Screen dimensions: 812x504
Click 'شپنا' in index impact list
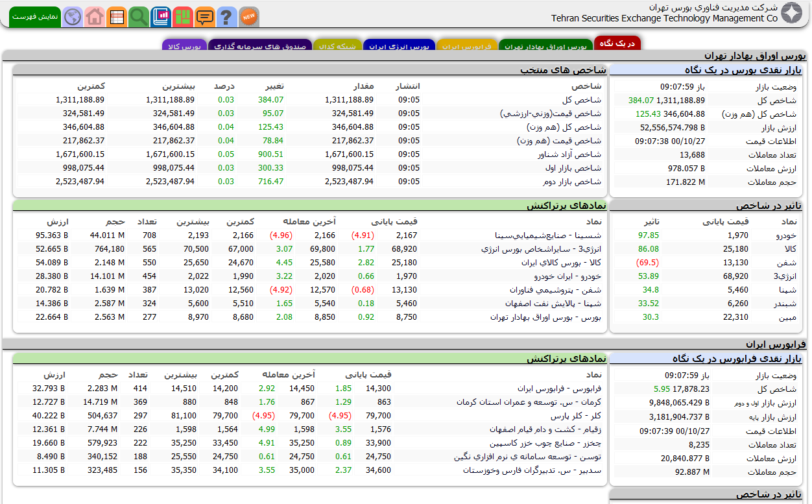[787, 290]
